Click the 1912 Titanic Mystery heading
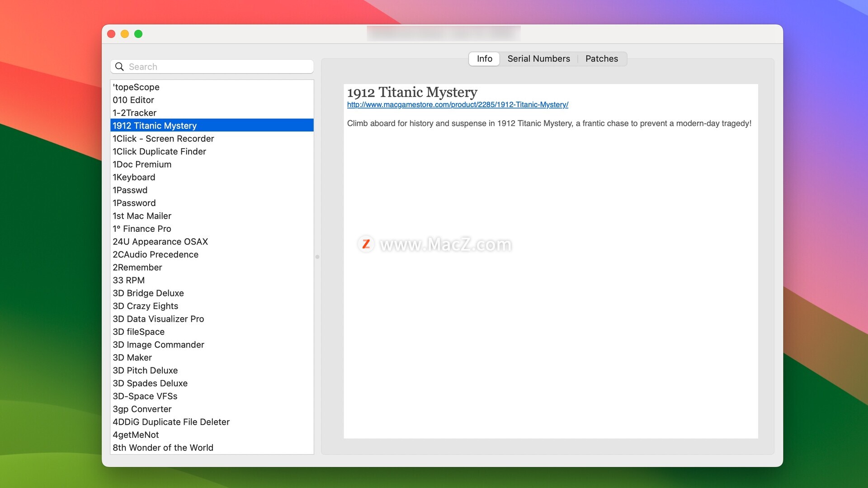The width and height of the screenshot is (868, 488). pyautogui.click(x=412, y=92)
